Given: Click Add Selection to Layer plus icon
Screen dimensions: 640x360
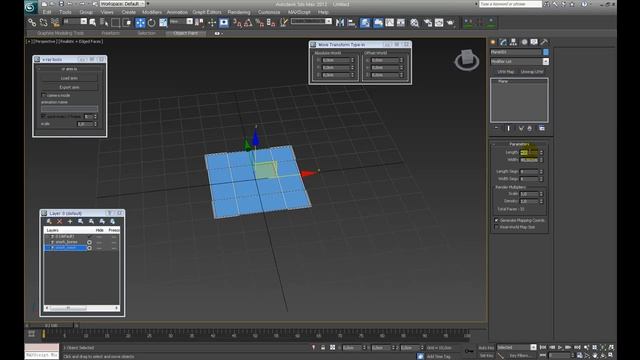Looking at the screenshot, I should [70, 221].
